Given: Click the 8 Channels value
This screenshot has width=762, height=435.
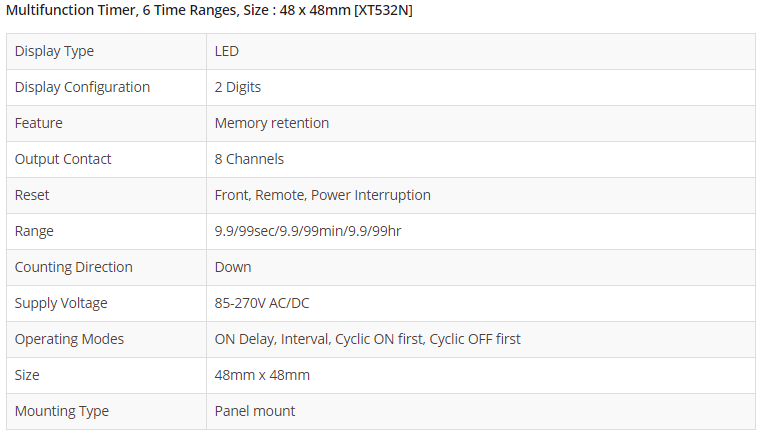Looking at the screenshot, I should pos(249,159).
